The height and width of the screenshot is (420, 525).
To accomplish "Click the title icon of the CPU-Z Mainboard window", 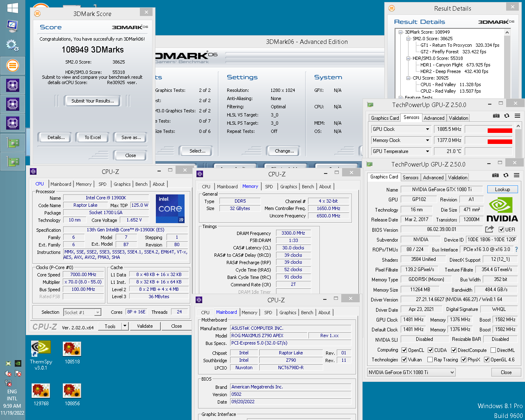I will point(199,300).
